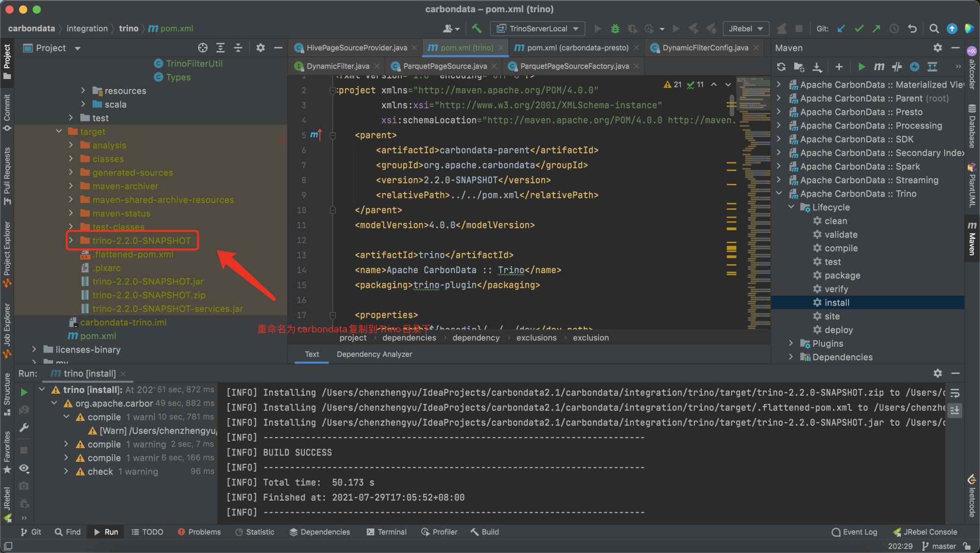
Task: Open TrinoServerLocal run configuration dropdown
Action: [538, 28]
